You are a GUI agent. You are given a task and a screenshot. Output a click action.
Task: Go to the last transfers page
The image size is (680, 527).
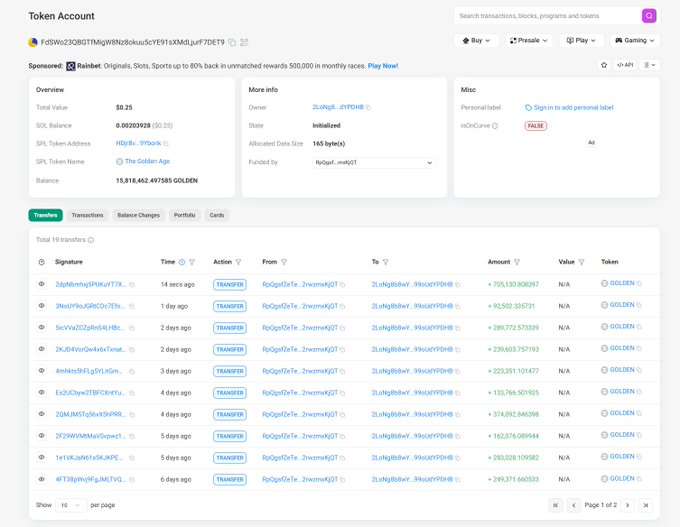tap(645, 505)
